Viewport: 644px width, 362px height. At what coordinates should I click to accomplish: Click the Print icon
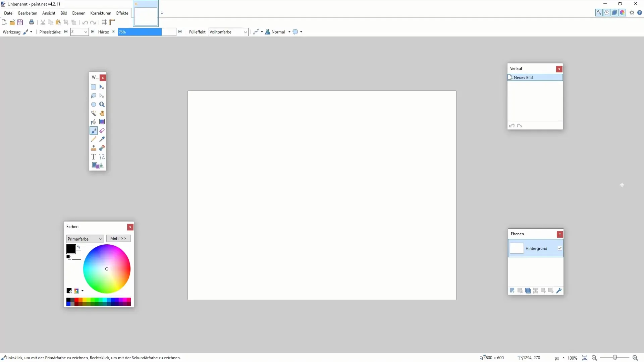[x=32, y=22]
